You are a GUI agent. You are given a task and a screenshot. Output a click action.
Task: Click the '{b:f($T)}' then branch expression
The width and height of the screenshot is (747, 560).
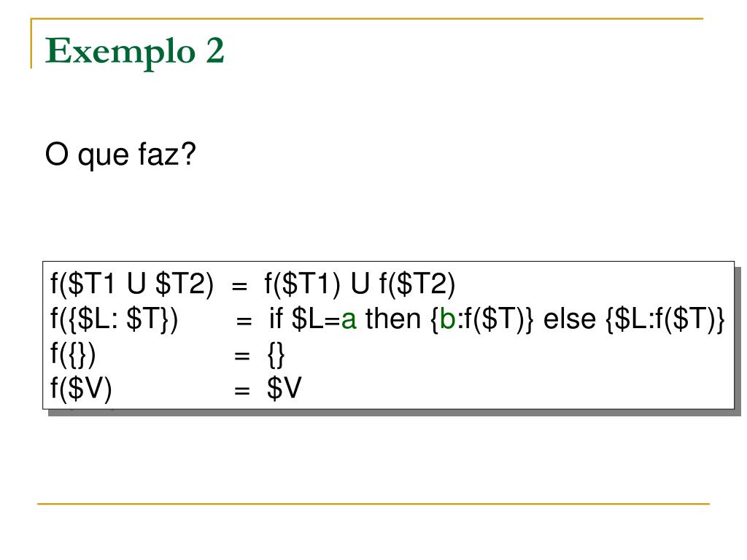coord(482,319)
